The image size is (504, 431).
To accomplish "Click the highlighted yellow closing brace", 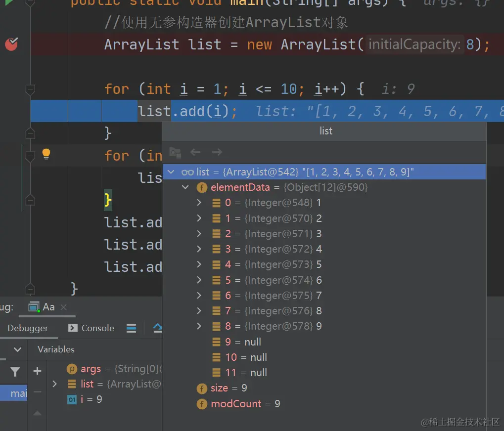I will [x=108, y=200].
